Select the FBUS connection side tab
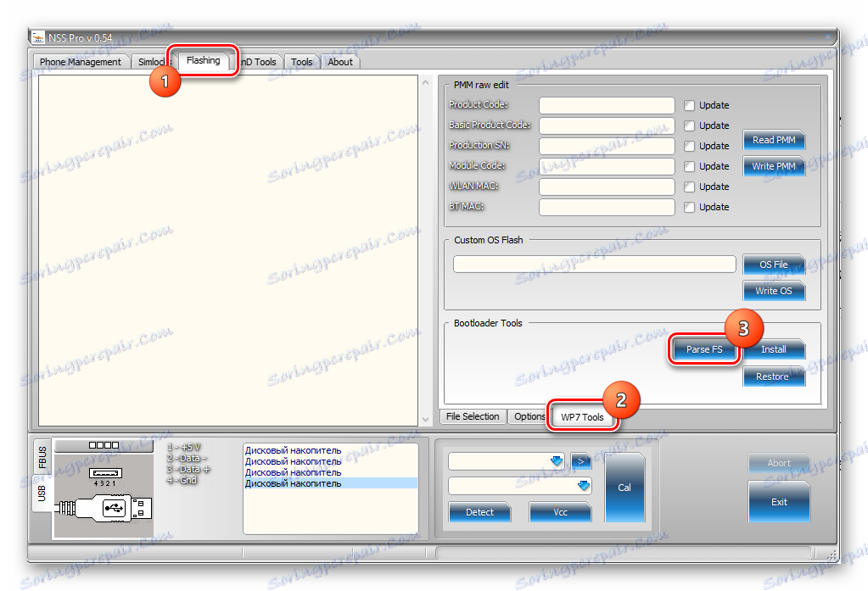The width and height of the screenshot is (868, 591). click(42, 457)
